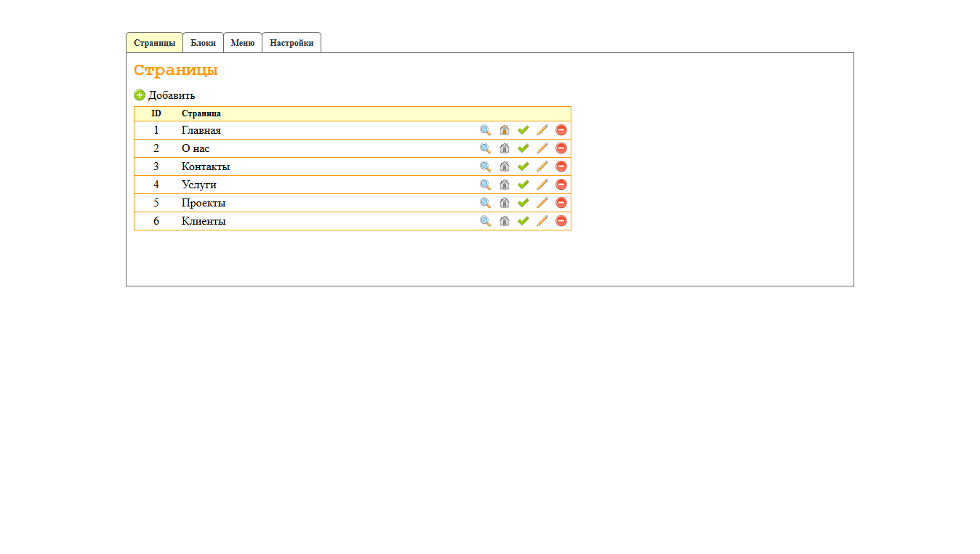
Task: Go to the Настройки tab
Action: 291,43
